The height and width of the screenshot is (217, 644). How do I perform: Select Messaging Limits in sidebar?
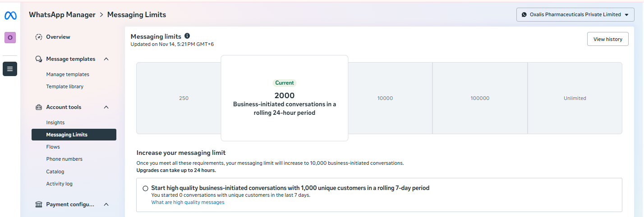click(74, 135)
